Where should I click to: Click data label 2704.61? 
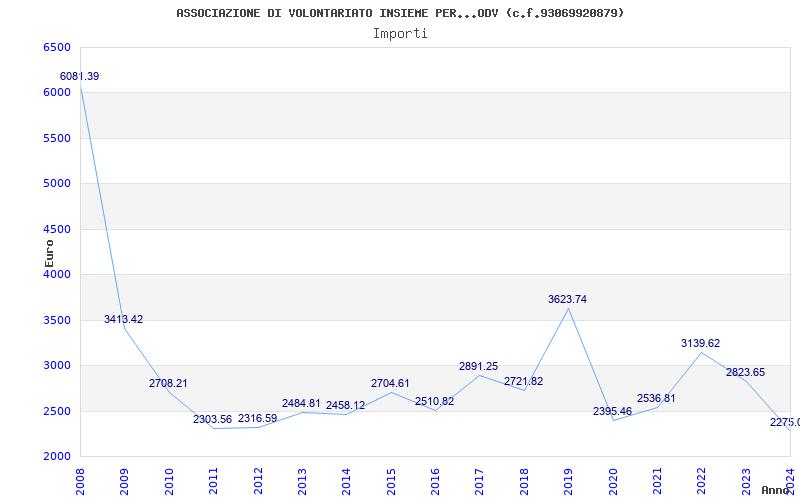390,383
